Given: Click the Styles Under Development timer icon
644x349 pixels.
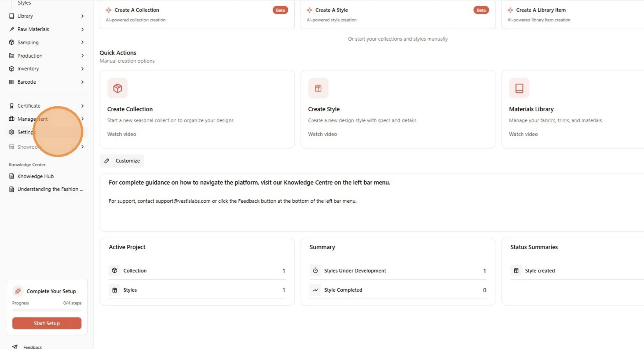Looking at the screenshot, I should [315, 271].
